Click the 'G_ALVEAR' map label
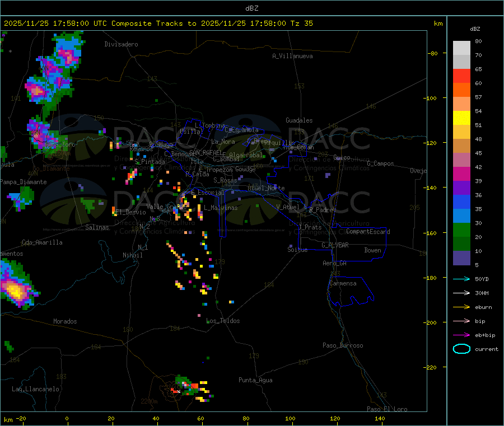The height and width of the screenshot is (426, 504). [x=335, y=245]
